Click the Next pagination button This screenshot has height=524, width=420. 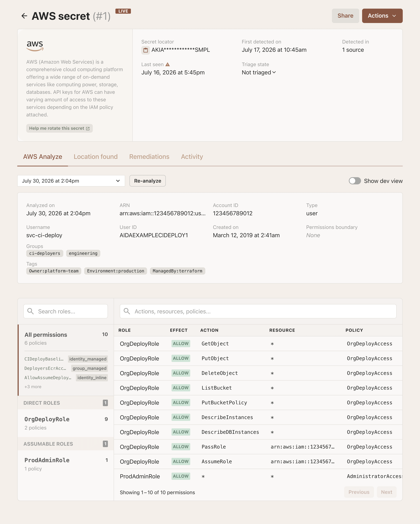pyautogui.click(x=386, y=492)
